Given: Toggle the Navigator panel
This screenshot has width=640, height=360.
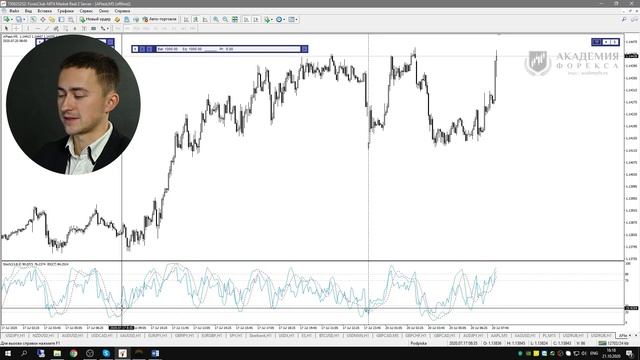Looking at the screenshot, I should 52,19.
